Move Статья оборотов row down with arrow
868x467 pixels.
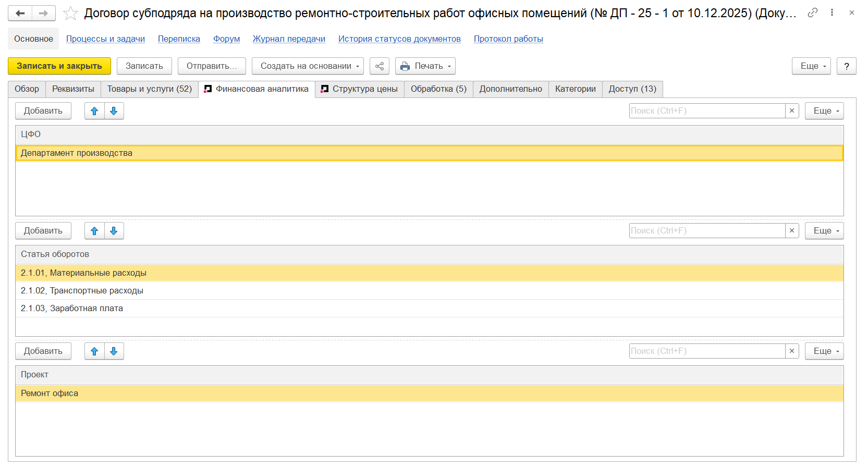pos(114,231)
